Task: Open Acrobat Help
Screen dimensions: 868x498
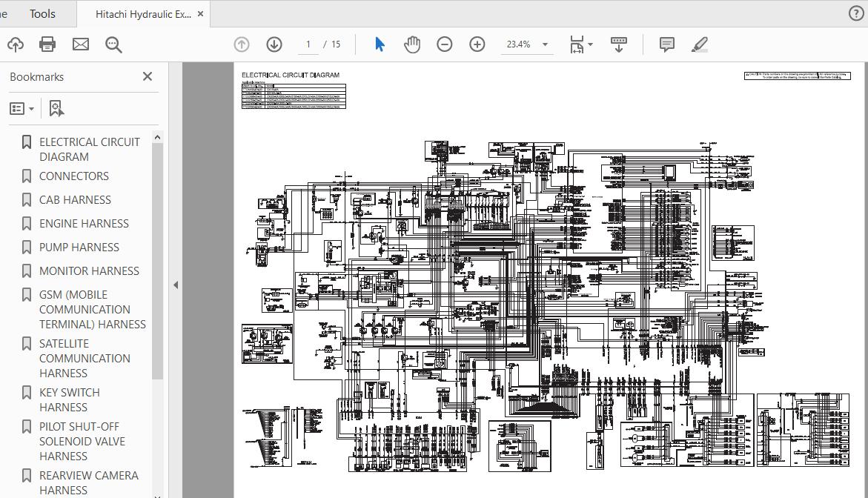Action: [x=855, y=13]
